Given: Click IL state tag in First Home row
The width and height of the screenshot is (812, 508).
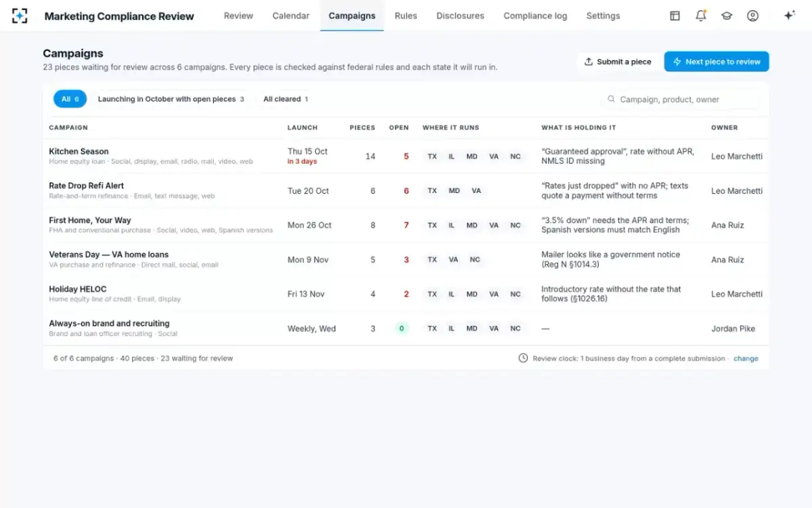Looking at the screenshot, I should pyautogui.click(x=451, y=225).
